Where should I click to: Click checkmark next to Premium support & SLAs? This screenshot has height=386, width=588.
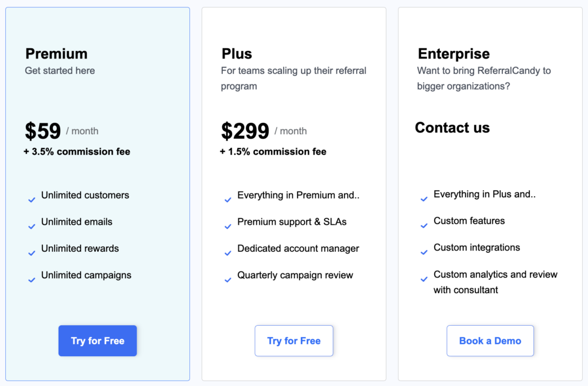(x=228, y=227)
